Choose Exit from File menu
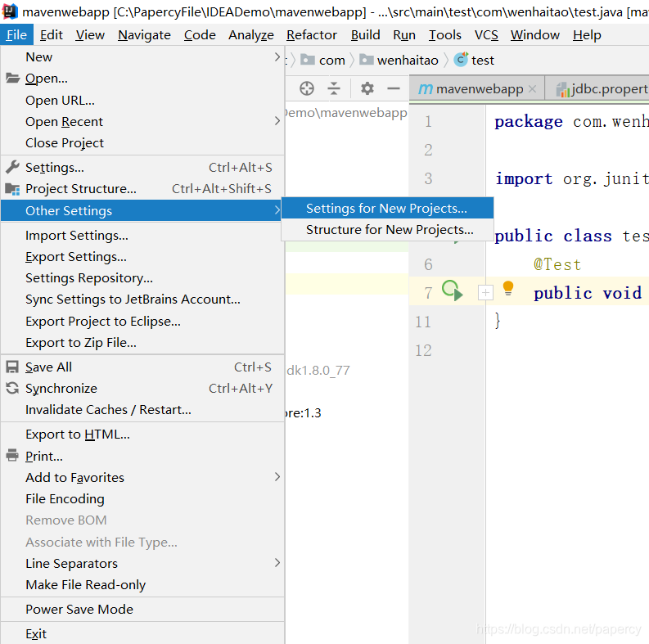The height and width of the screenshot is (644, 649). click(142, 633)
